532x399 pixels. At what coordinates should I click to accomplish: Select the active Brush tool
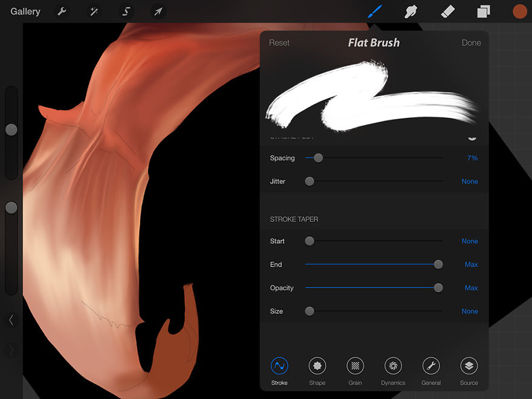pos(375,11)
